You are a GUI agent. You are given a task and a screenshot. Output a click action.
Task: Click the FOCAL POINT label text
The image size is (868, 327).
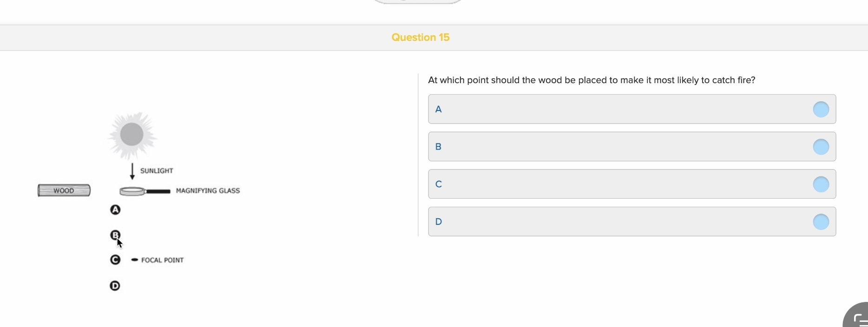tap(162, 260)
